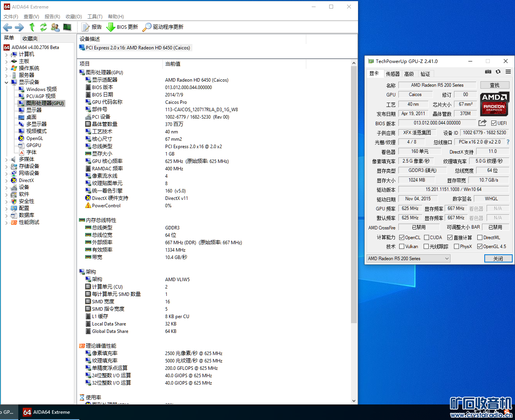This screenshot has width=515, height=420.
Task: Click the 查找 lookup button
Action: [x=494, y=85]
